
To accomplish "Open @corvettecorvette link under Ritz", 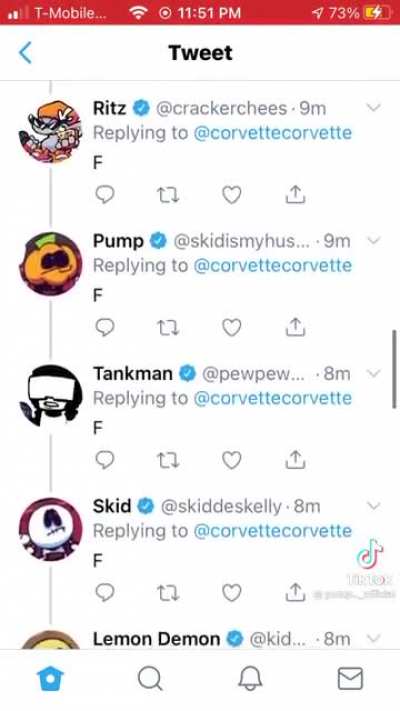I will pyautogui.click(x=273, y=133).
